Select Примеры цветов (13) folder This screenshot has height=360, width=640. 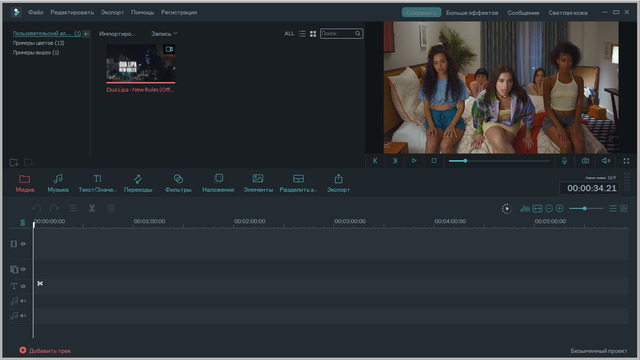pyautogui.click(x=38, y=43)
